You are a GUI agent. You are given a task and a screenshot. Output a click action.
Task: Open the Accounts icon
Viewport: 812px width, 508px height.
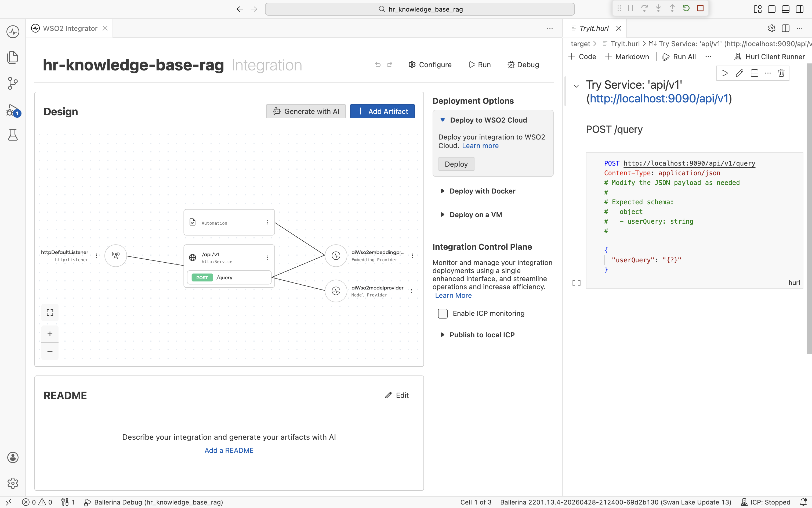pos(13,457)
